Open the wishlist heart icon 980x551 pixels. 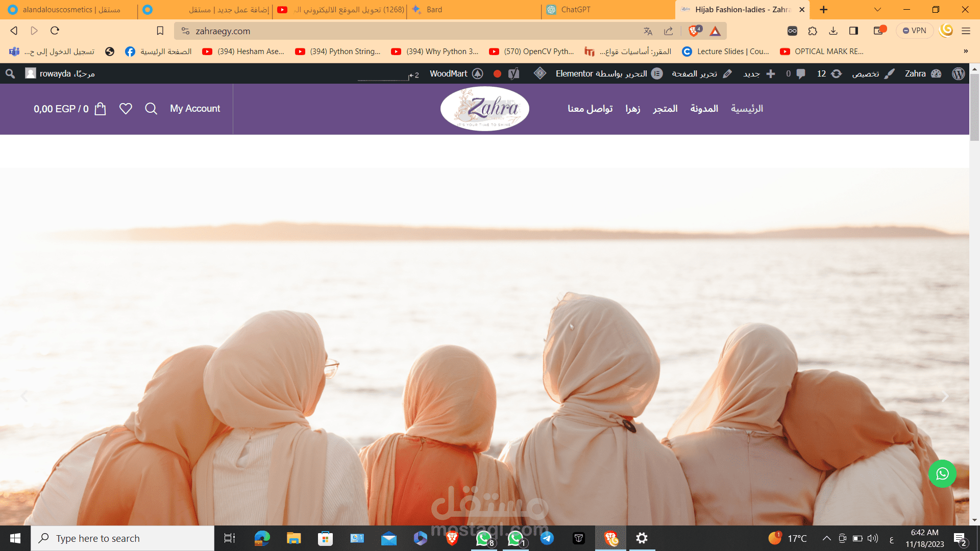click(126, 109)
